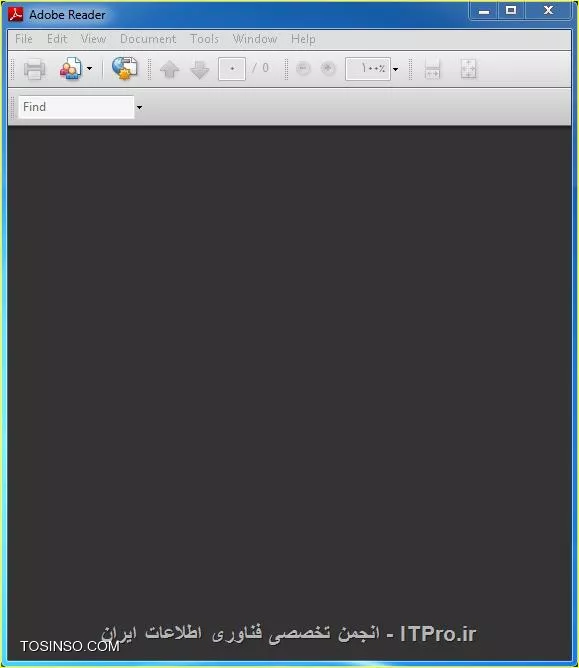
Task: Expand the Find options dropdown arrow
Action: 139,107
